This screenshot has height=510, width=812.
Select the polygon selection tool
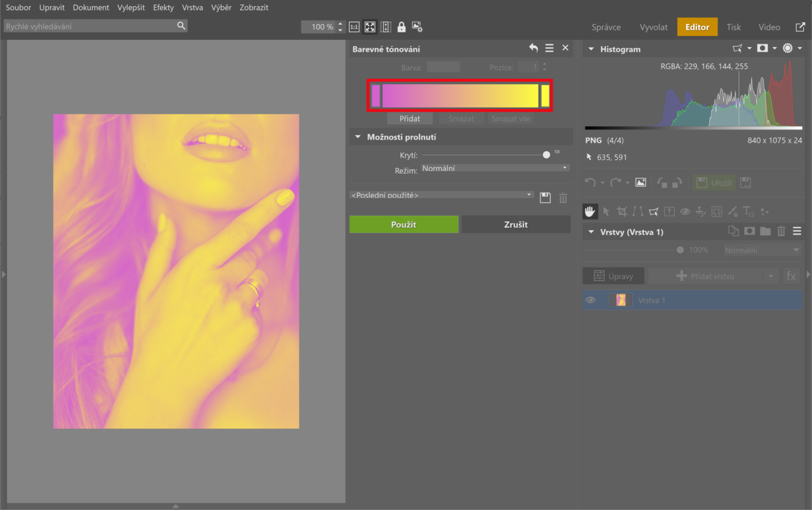point(653,211)
